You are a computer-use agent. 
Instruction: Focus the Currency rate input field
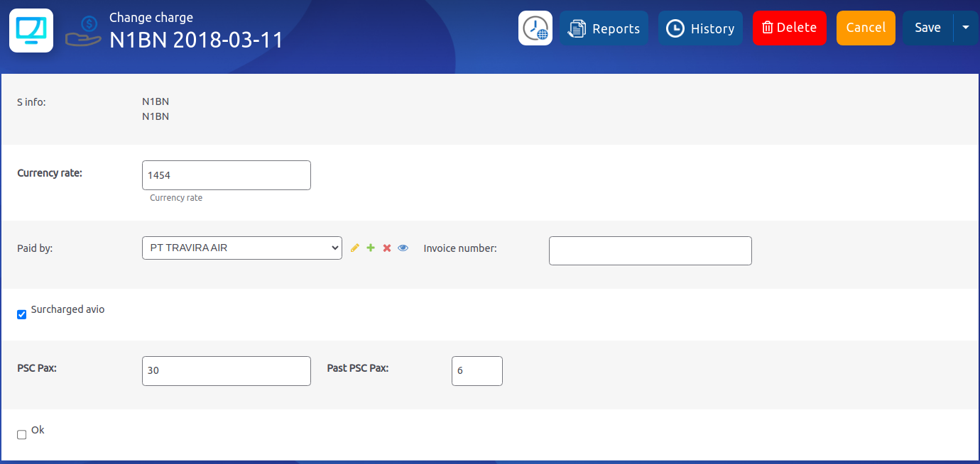point(227,175)
